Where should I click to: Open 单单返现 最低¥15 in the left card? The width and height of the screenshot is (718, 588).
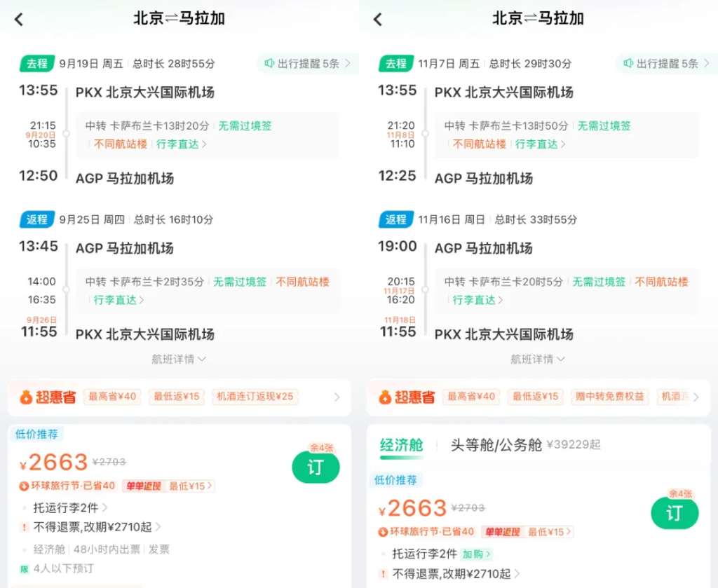pos(168,486)
